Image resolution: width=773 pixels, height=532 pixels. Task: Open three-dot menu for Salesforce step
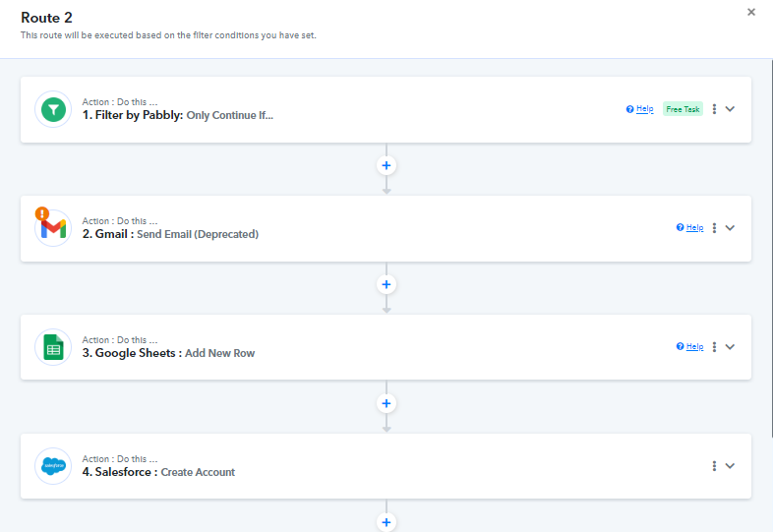(714, 465)
